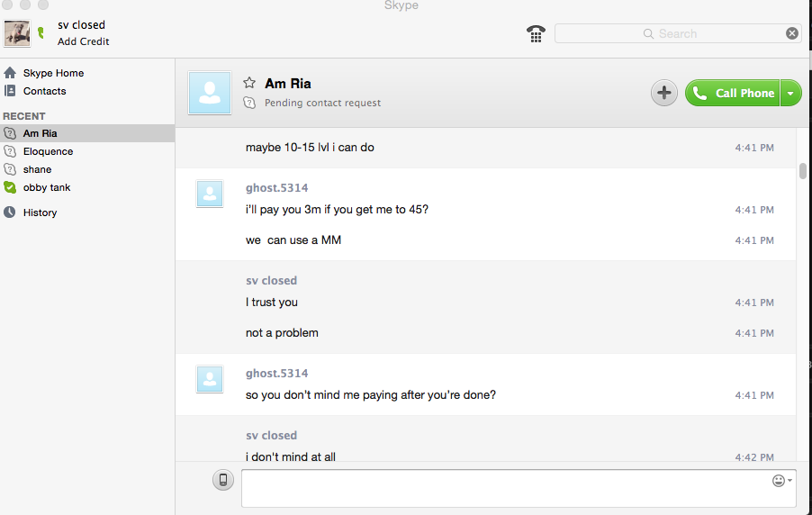The height and width of the screenshot is (515, 812).
Task: Open emoticon dropdown arrow in message box
Action: pos(790,481)
